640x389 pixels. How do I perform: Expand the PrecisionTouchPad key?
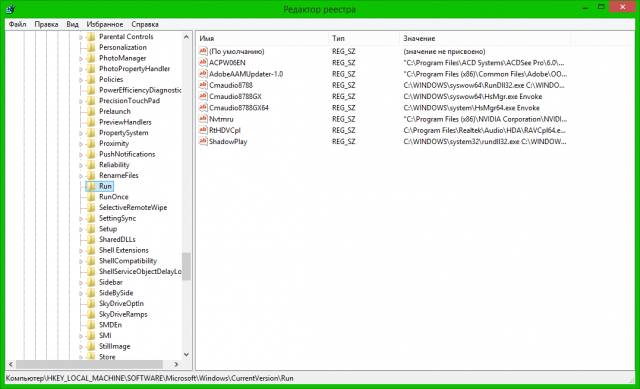[81, 101]
